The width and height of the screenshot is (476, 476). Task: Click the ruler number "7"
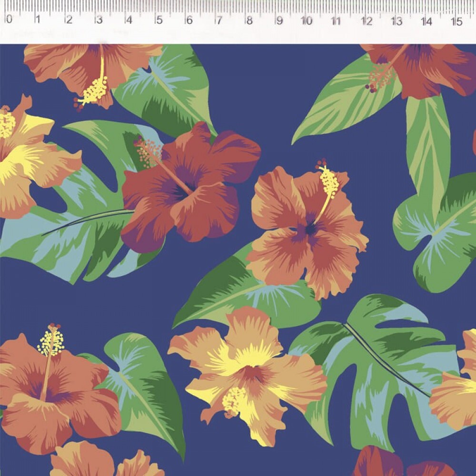pyautogui.click(x=219, y=20)
